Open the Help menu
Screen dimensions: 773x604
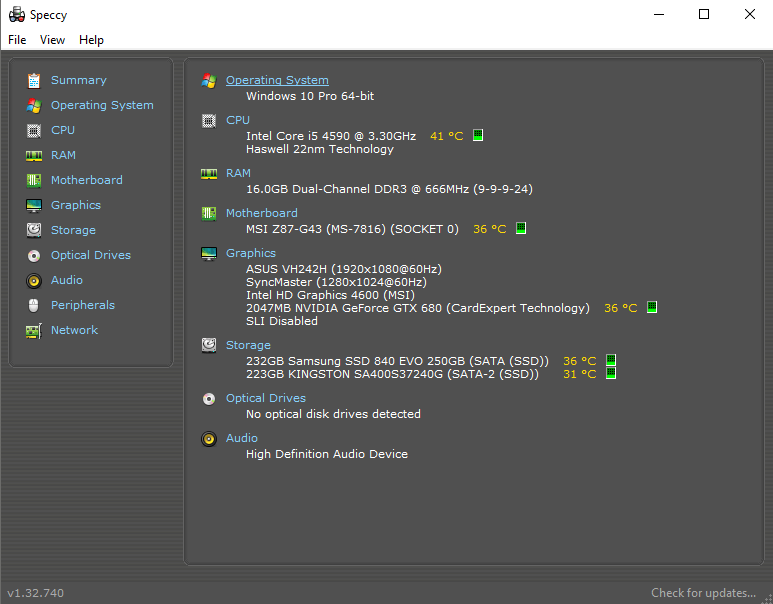click(x=91, y=40)
